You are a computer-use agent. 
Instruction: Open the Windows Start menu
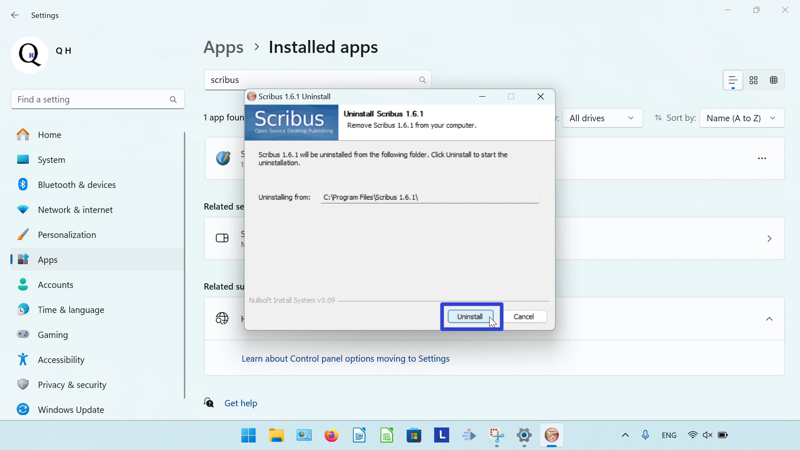pos(248,435)
